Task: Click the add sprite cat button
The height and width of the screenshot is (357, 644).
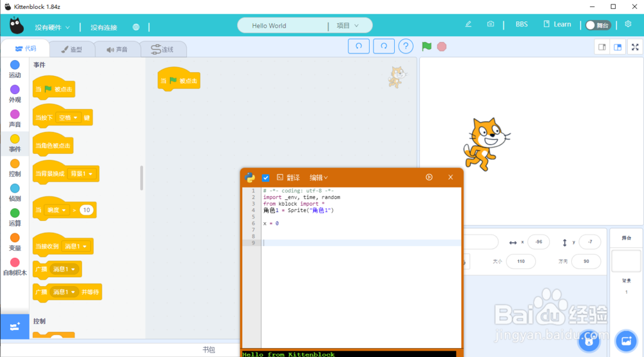Action: (589, 341)
